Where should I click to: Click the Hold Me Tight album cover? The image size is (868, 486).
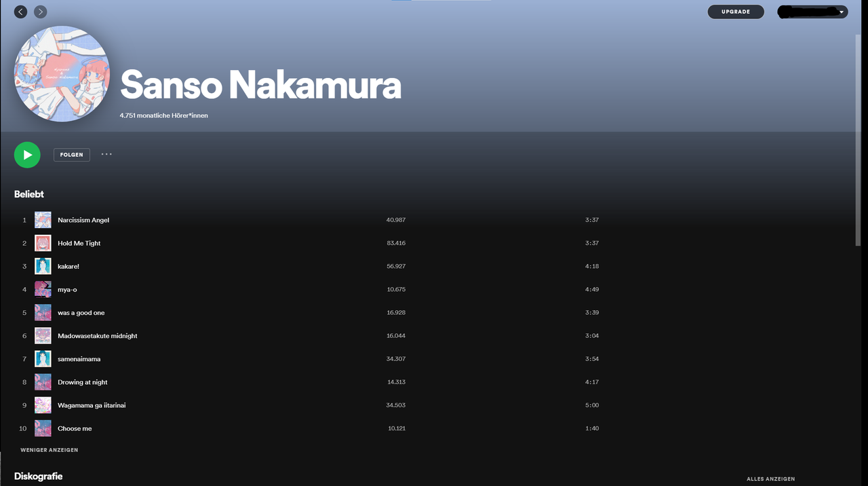pos(43,243)
